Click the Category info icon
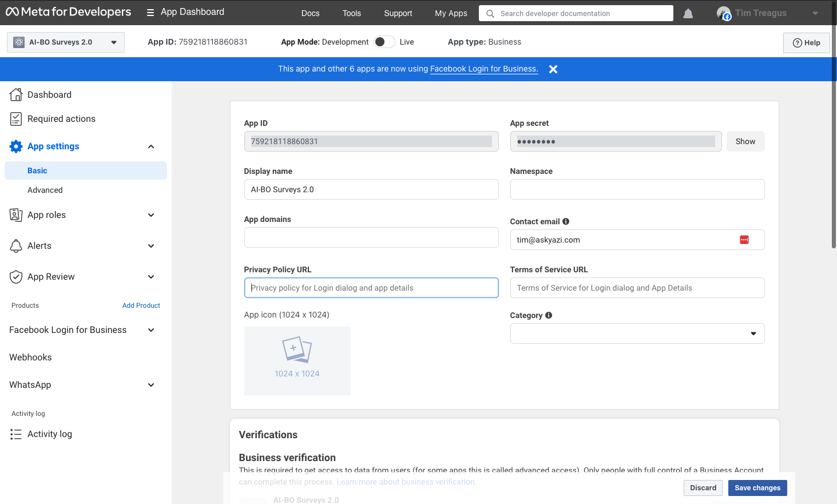The width and height of the screenshot is (837, 504). [x=549, y=315]
